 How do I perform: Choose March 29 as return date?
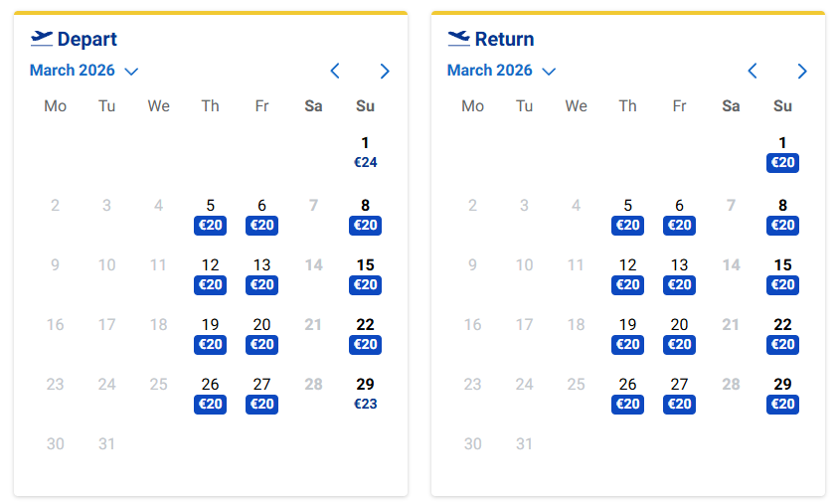tap(782, 394)
